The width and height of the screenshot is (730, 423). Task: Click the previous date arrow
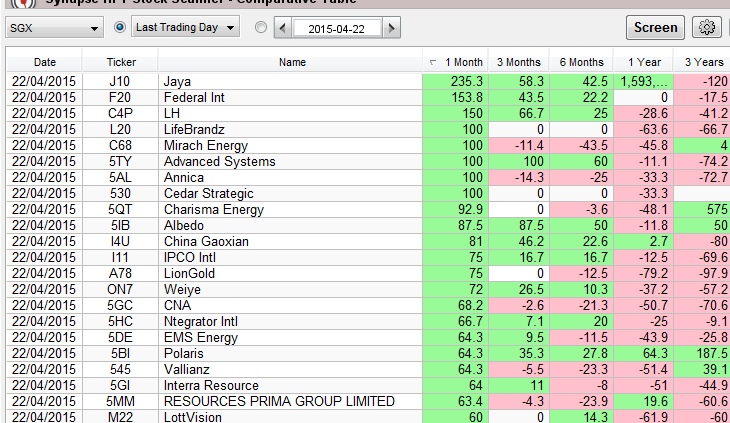[281, 28]
